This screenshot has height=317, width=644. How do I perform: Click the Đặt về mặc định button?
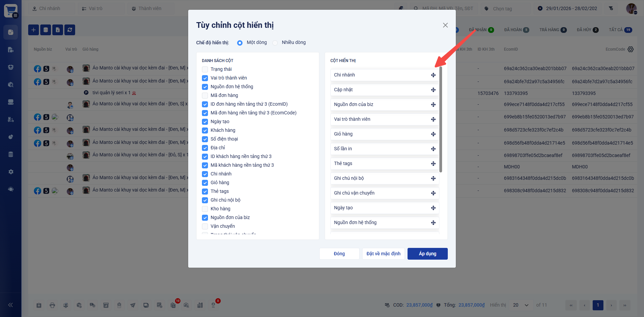click(x=383, y=254)
